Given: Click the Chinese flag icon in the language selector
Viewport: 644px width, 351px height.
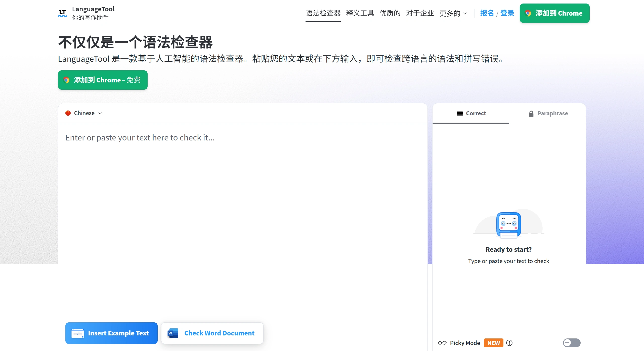Looking at the screenshot, I should [x=68, y=113].
